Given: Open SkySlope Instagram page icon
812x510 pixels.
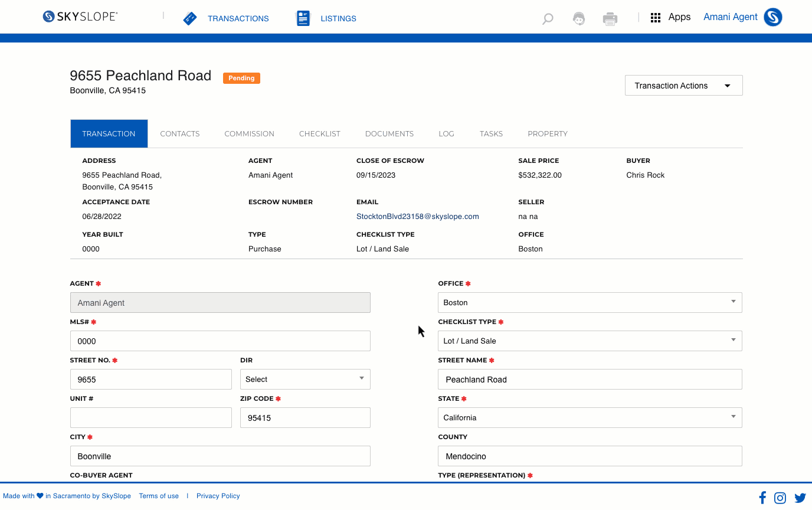Looking at the screenshot, I should coord(780,498).
